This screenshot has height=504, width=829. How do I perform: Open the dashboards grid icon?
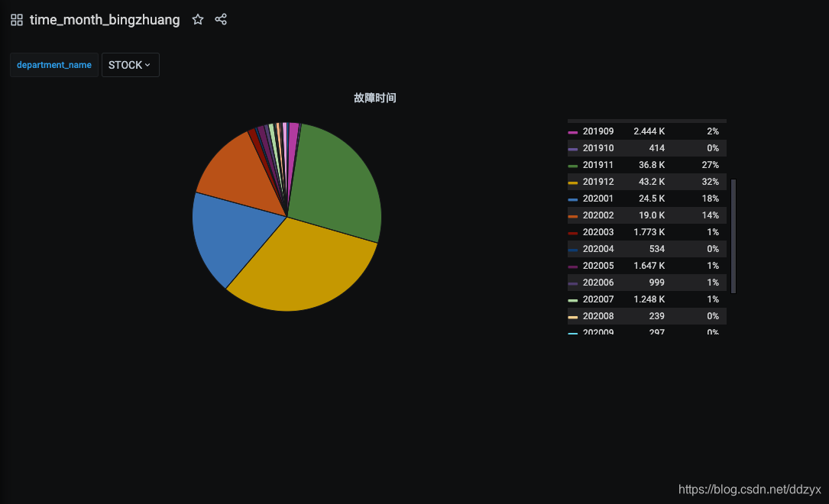click(x=16, y=20)
